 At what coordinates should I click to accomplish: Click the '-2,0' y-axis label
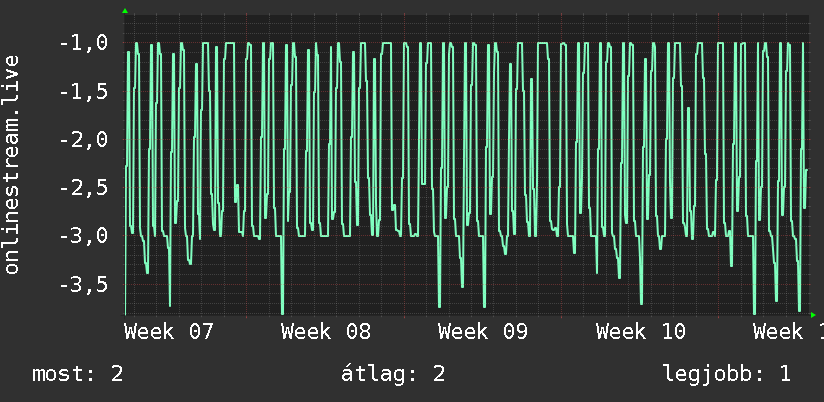click(84, 140)
